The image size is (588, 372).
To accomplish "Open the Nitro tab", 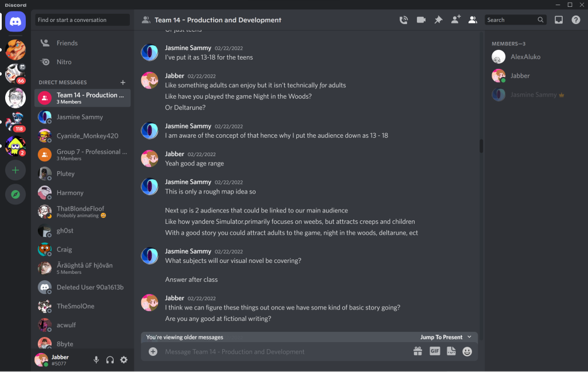I will (x=64, y=62).
